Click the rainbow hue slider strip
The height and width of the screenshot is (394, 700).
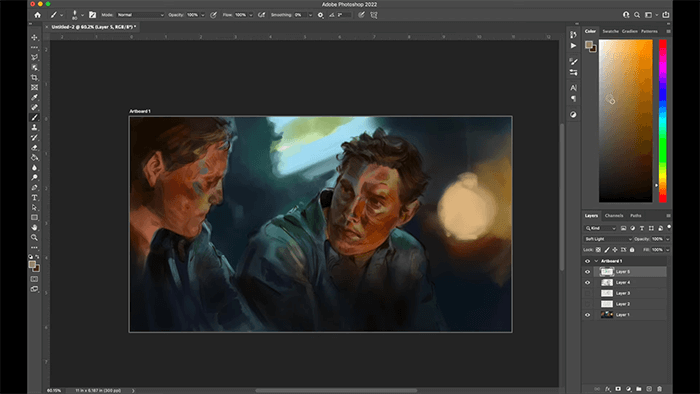663,121
